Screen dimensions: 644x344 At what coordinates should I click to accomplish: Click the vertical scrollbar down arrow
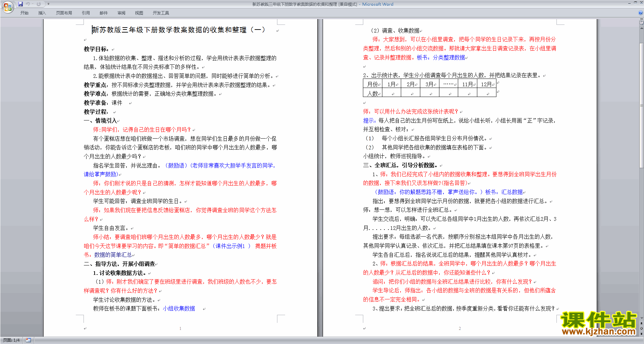tap(642, 318)
